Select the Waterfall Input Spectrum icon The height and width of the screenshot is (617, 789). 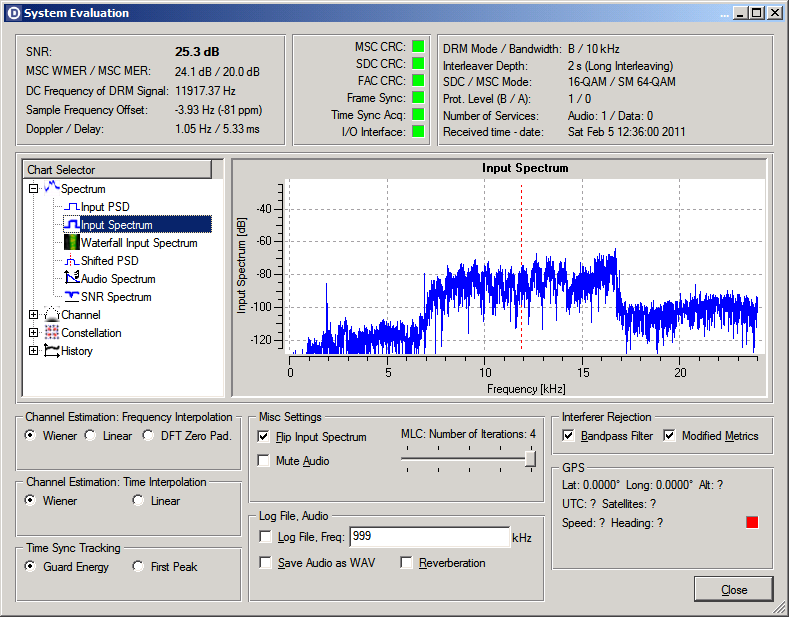coord(71,243)
